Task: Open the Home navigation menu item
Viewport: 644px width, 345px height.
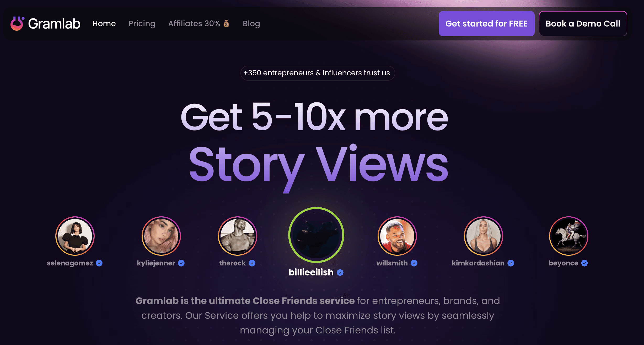Action: tap(104, 23)
